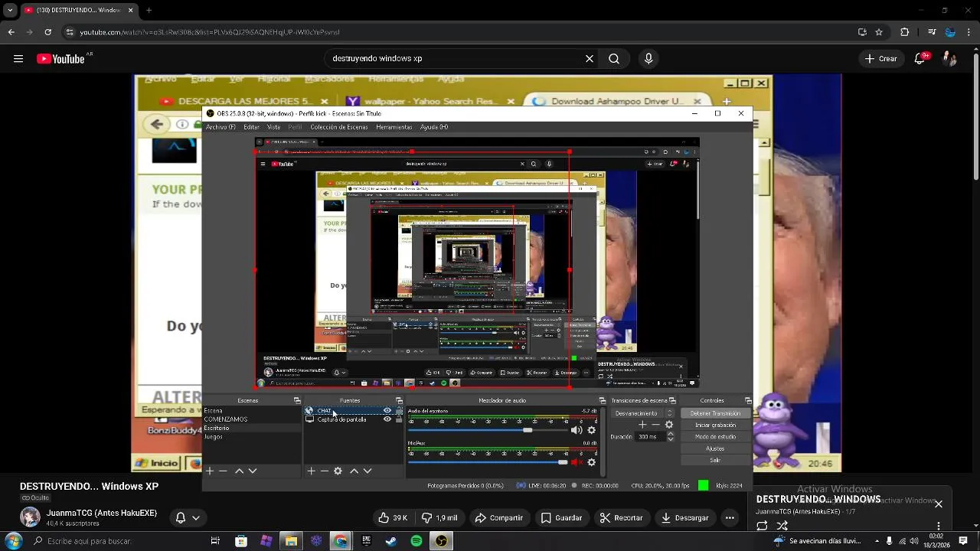Open source properties gear in Fuentes panel
This screenshot has height=551, width=980.
[x=338, y=471]
